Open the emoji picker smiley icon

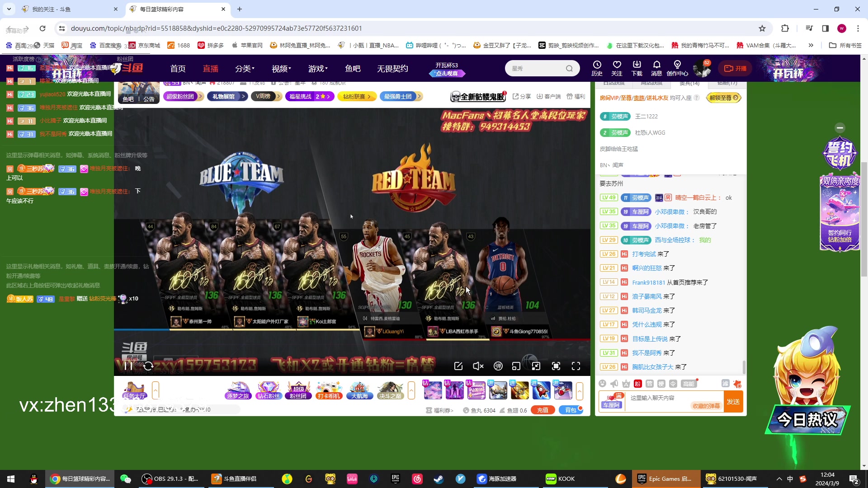tap(602, 384)
